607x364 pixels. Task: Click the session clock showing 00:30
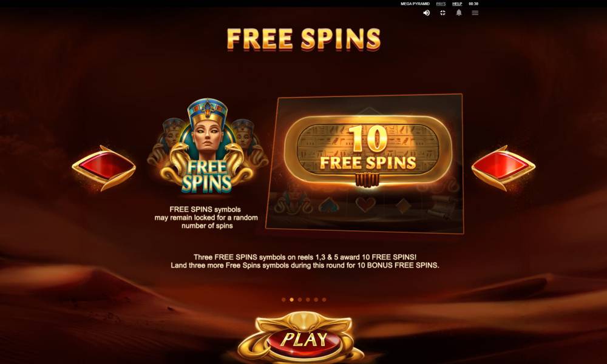click(x=473, y=4)
